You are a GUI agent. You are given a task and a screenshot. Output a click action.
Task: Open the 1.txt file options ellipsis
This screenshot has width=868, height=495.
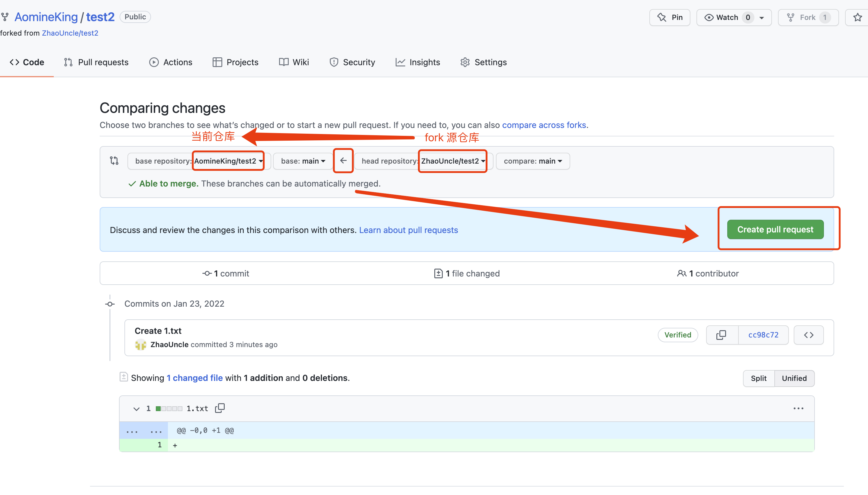click(x=798, y=408)
